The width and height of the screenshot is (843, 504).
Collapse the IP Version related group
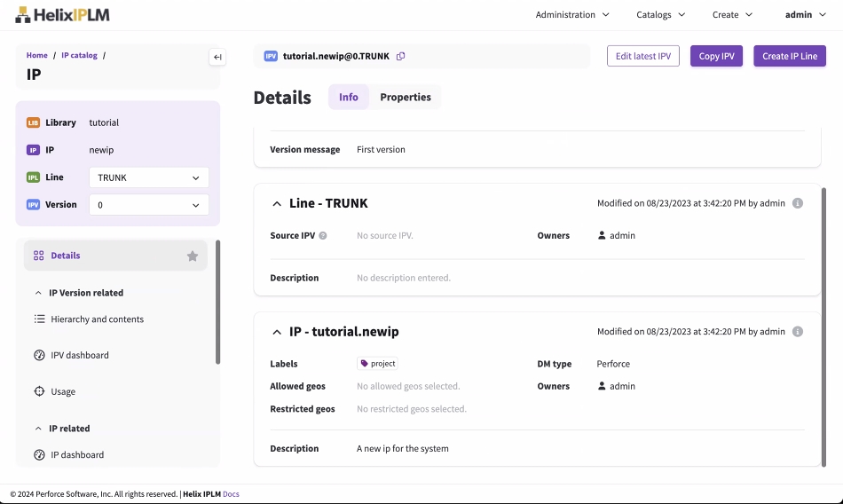tap(38, 293)
